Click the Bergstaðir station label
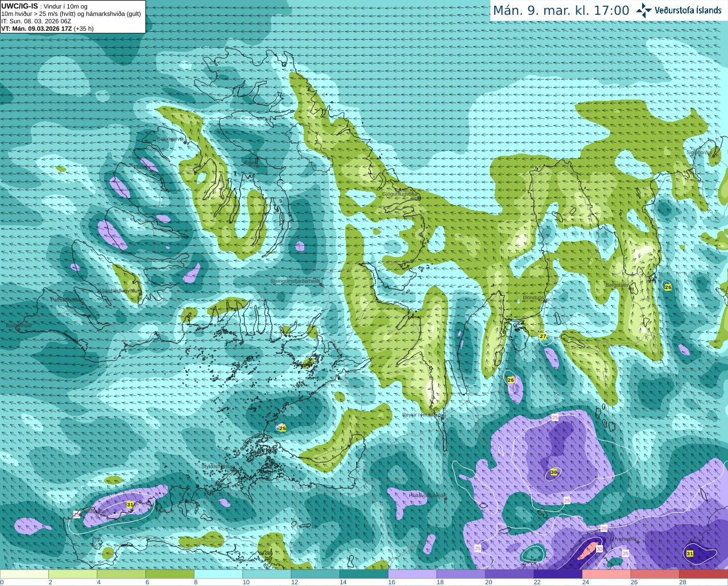728x586 pixels. 617,284
